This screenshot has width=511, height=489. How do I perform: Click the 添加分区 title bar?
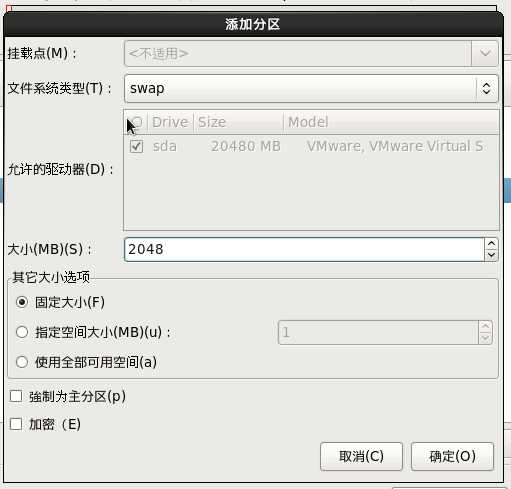pos(253,24)
